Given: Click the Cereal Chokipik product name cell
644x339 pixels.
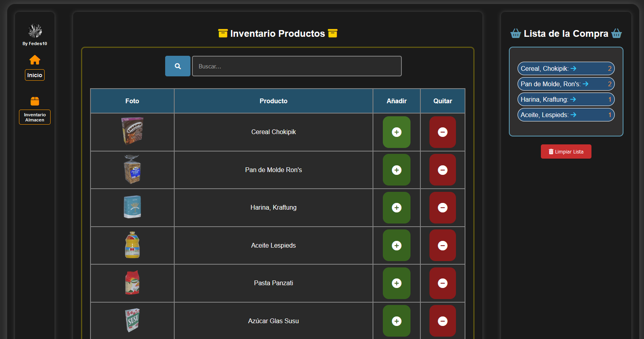Looking at the screenshot, I should (273, 132).
